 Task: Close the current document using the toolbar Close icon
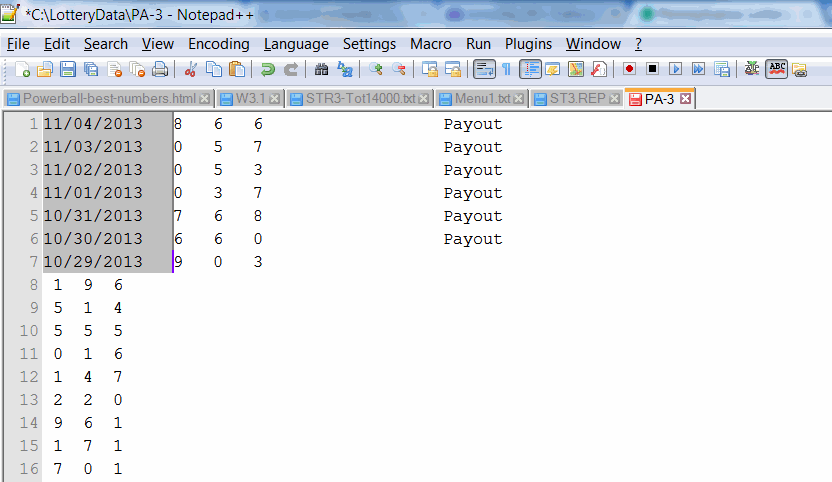[115, 70]
